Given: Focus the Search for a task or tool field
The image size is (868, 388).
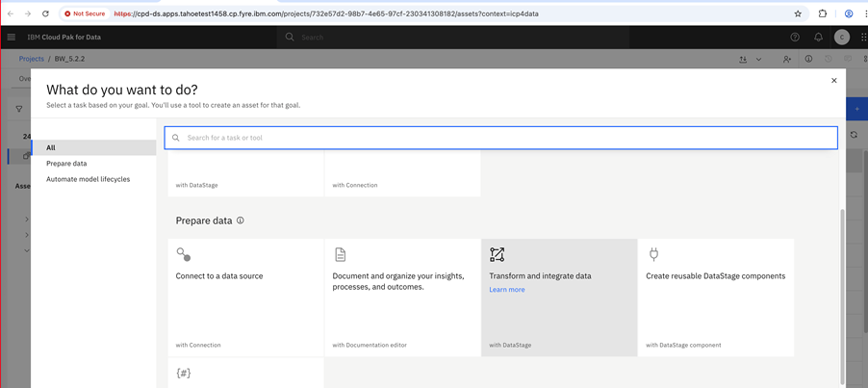Looking at the screenshot, I should point(501,138).
